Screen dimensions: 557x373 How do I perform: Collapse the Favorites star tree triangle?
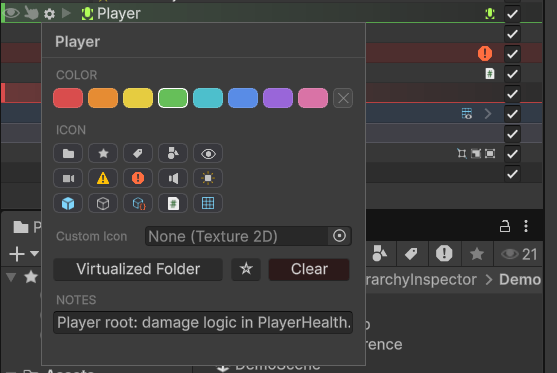[11, 277]
